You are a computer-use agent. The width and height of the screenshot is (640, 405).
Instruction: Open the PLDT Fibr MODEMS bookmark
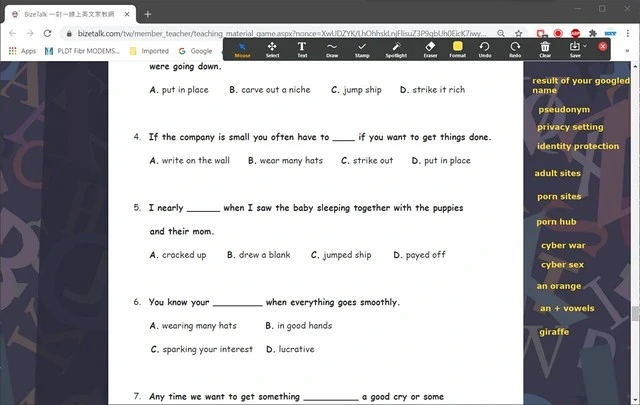pos(82,51)
